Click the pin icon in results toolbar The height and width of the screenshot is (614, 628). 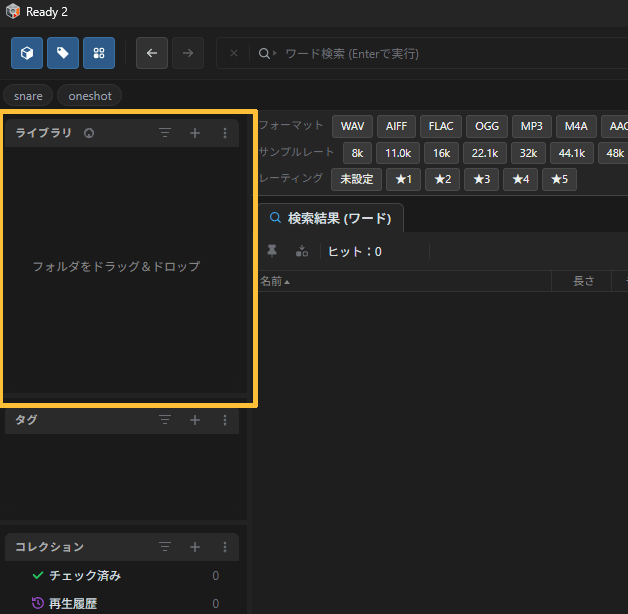272,251
